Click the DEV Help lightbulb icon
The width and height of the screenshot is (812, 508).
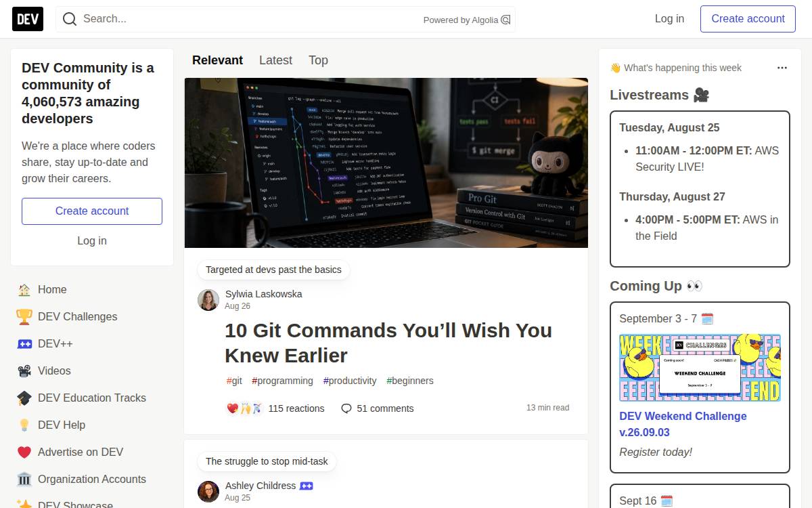[24, 425]
